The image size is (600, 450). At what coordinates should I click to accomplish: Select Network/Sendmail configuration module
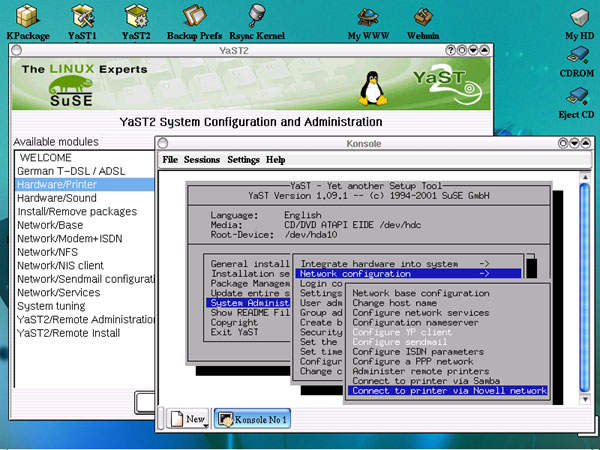click(84, 279)
